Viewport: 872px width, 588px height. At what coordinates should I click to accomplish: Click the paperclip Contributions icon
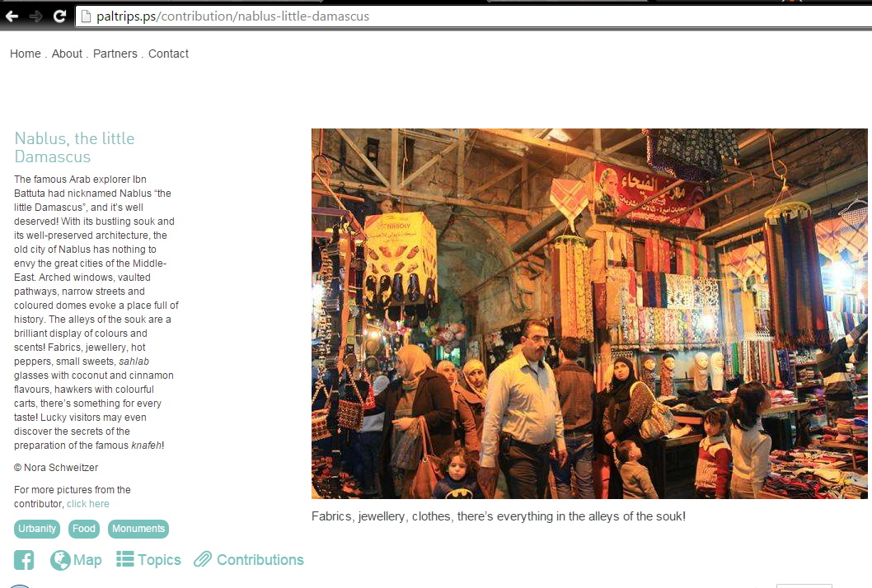tap(203, 559)
